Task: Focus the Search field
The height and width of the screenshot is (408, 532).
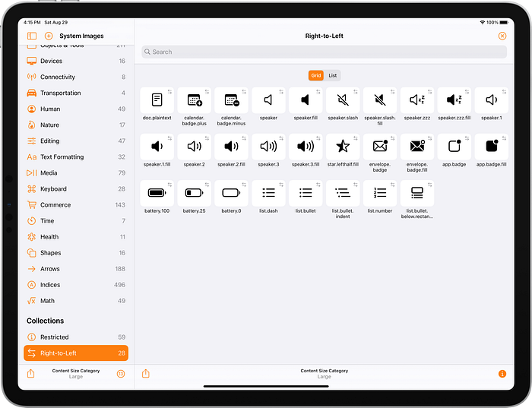Action: (324, 52)
